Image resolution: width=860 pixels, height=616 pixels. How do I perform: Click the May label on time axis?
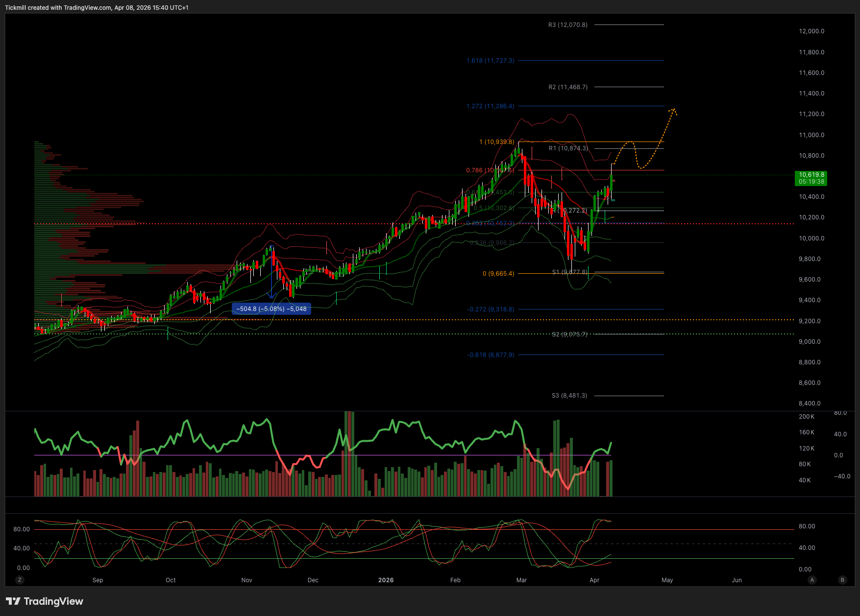coord(667,580)
